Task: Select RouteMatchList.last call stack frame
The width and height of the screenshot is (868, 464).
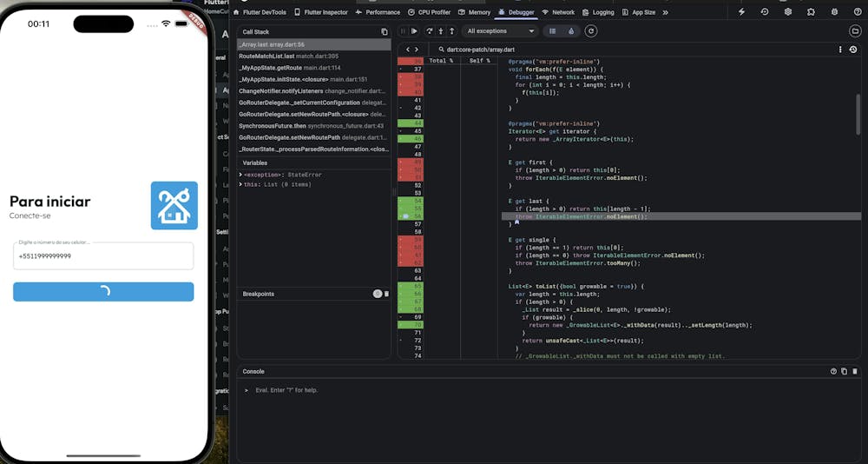Action: tap(276, 56)
